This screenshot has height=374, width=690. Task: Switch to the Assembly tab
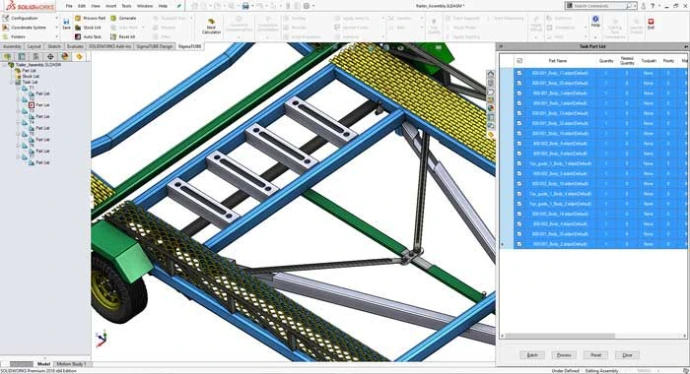[x=12, y=46]
